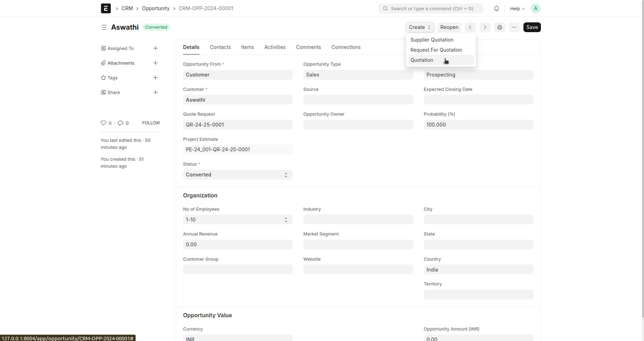Open the three-dots more options menu
This screenshot has height=341, width=644.
pyautogui.click(x=514, y=27)
